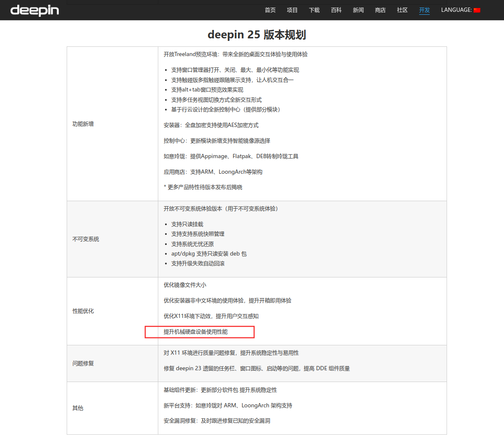Click the 性能优化 row label
Screen dimensions: 504x436
pos(83,311)
